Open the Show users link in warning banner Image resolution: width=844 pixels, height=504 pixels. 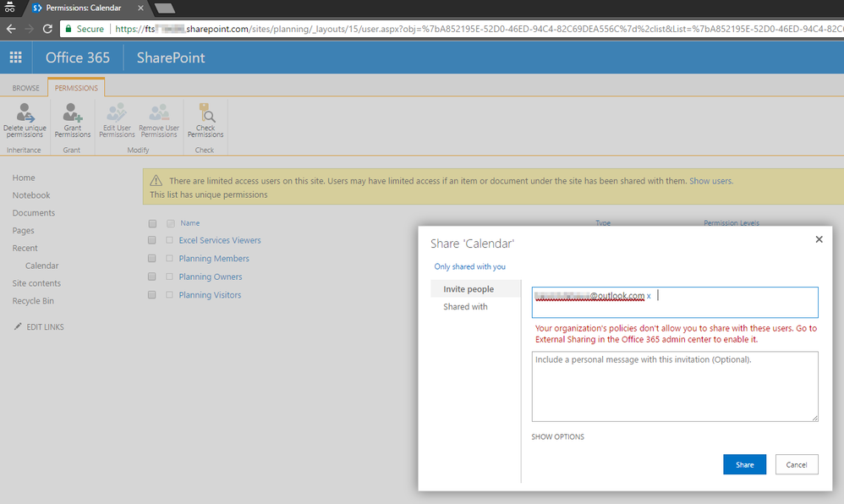point(710,181)
